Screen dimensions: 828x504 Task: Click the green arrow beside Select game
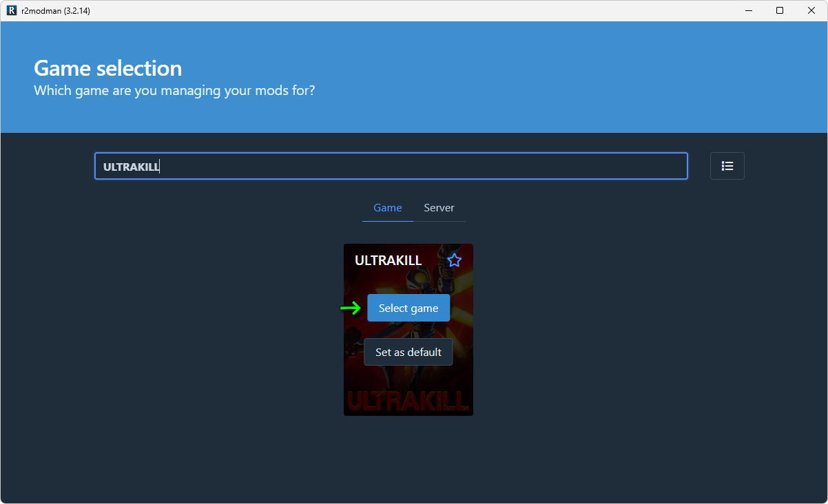click(x=351, y=308)
